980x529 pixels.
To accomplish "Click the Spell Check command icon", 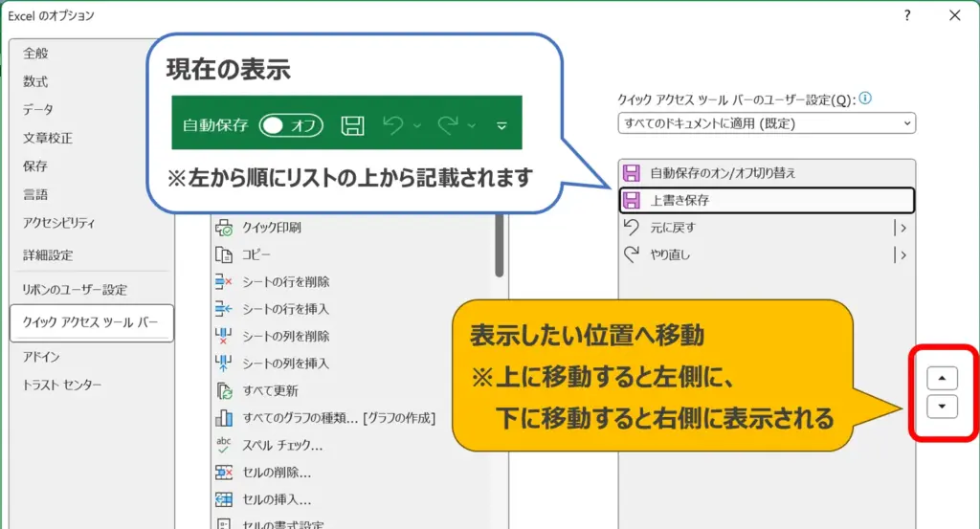I will click(224, 445).
